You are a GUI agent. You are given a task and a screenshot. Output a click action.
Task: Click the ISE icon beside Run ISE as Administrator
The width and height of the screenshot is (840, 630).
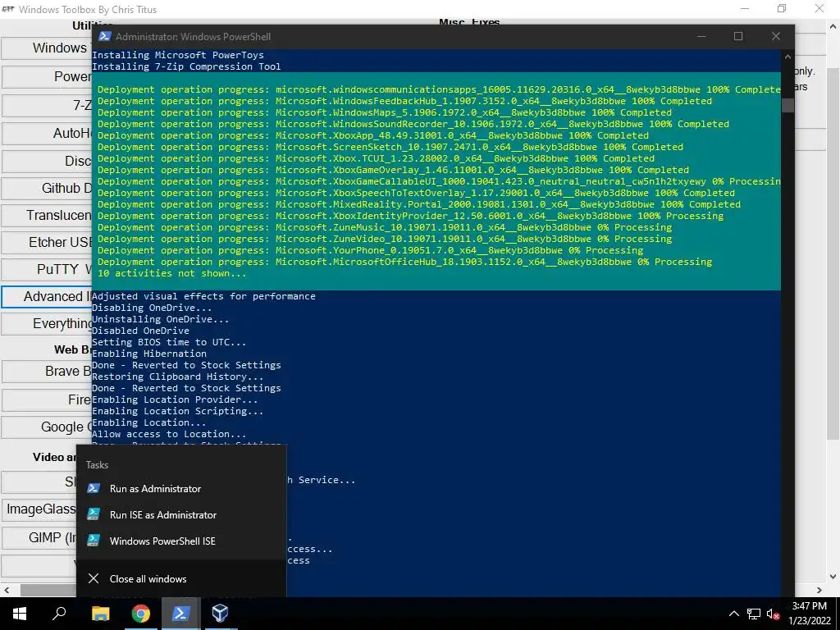94,514
